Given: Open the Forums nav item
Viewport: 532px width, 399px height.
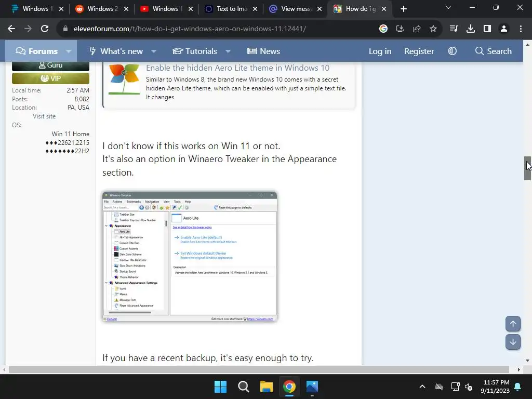Looking at the screenshot, I should point(37,51).
